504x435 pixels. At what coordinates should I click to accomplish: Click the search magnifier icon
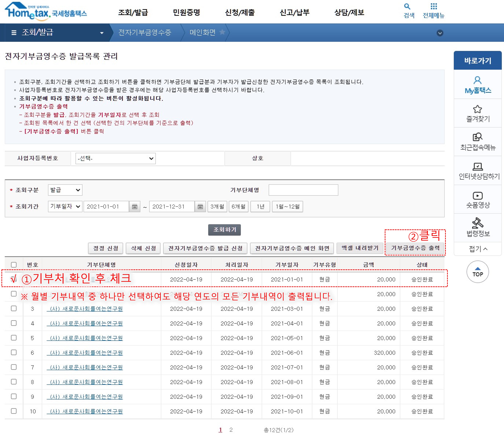[x=407, y=6]
